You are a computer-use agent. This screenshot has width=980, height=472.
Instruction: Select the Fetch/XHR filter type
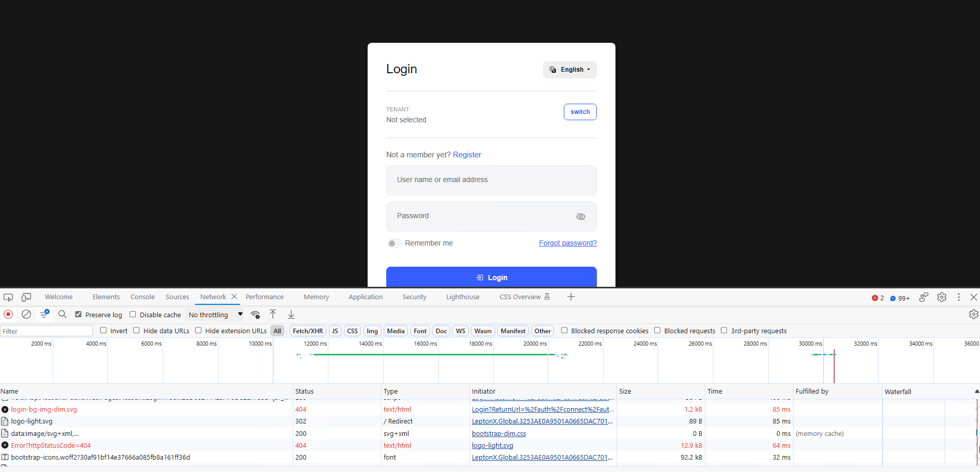(308, 331)
